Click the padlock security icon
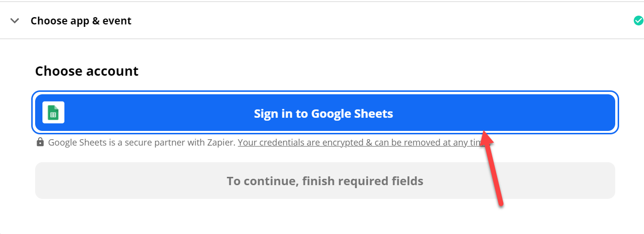Viewport: 644px width, 234px height. coord(40,142)
